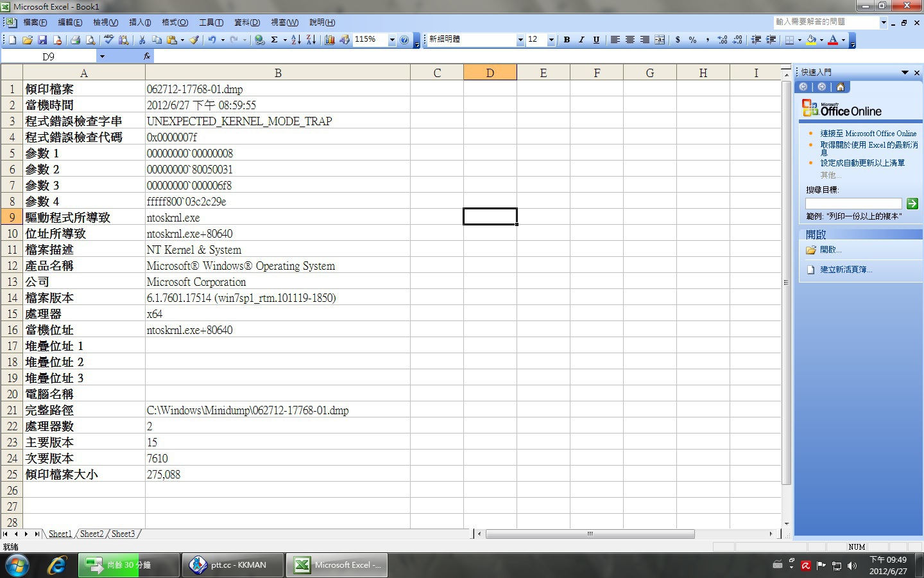Run the spelling check ABC icon
Image resolution: width=924 pixels, height=578 pixels.
pos(108,40)
